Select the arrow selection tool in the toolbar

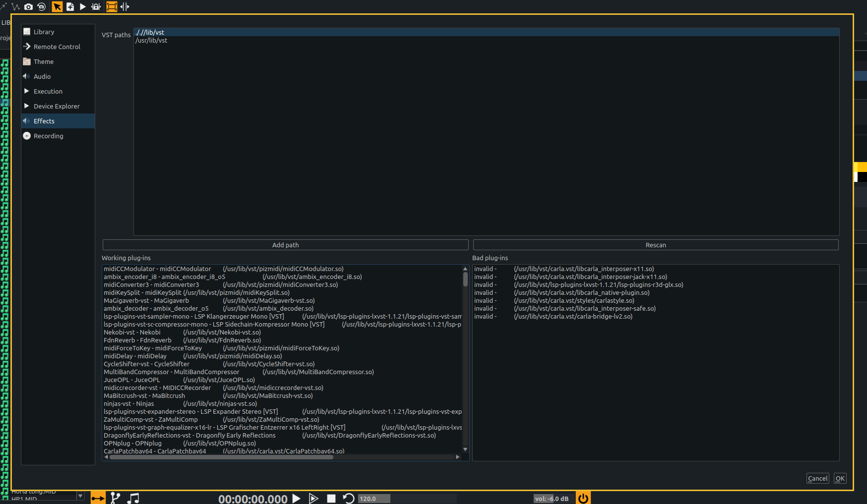[57, 6]
